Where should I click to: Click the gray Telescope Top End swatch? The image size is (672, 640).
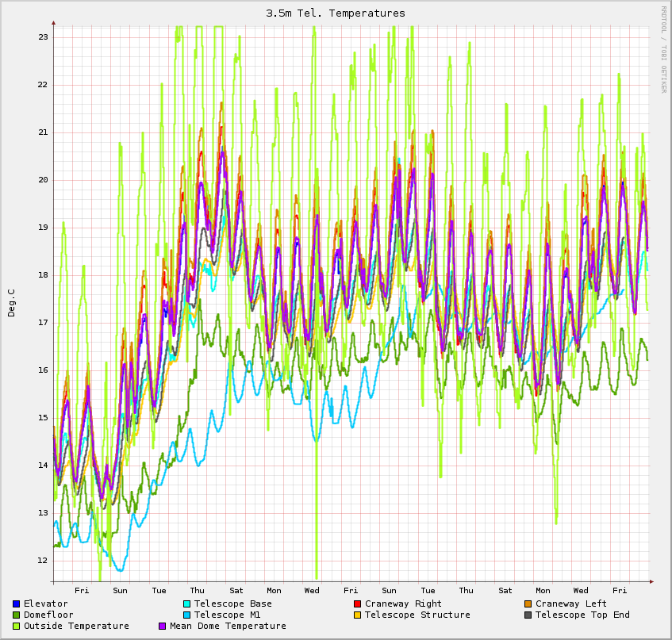(528, 615)
